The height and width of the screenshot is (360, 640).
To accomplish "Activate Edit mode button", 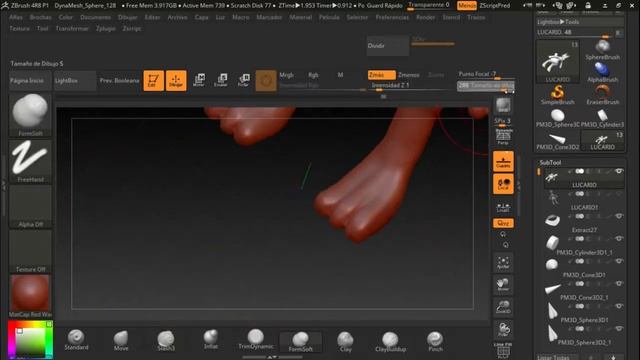I will tap(153, 80).
